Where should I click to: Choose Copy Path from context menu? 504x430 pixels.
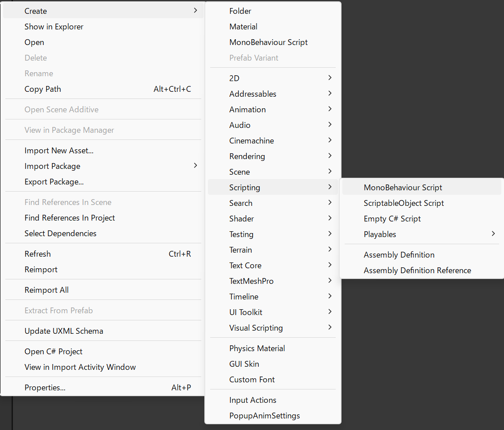pyautogui.click(x=43, y=89)
